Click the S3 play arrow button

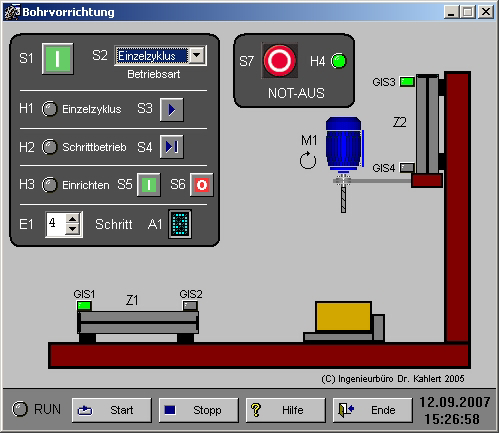coord(172,109)
